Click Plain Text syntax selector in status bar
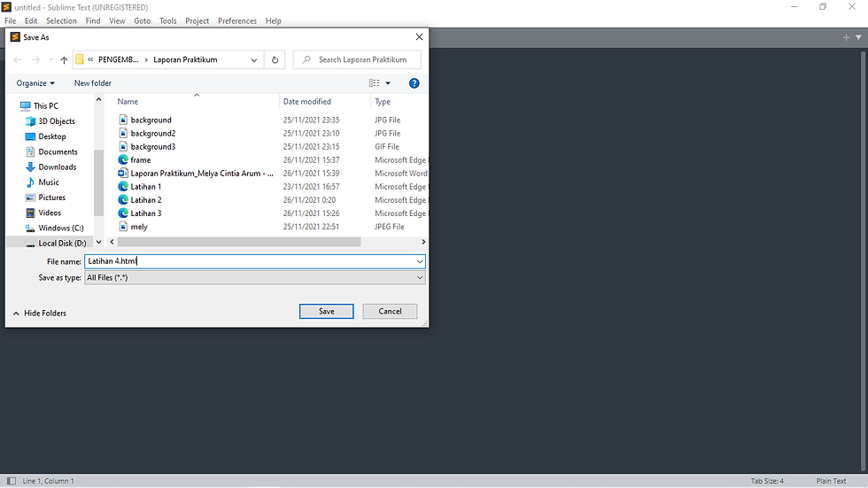 coord(831,481)
